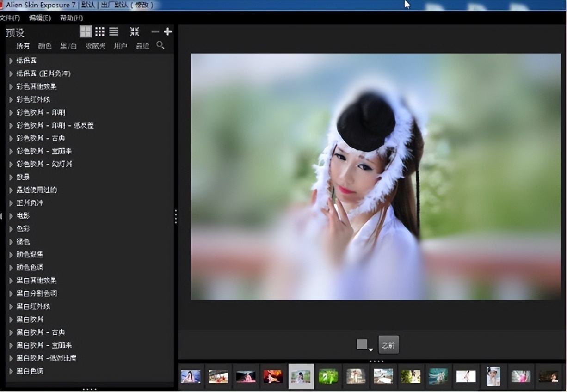Screen dimensions: 567x392
Task: Select the 颜色 (Color) preset filter tab
Action: click(x=45, y=46)
